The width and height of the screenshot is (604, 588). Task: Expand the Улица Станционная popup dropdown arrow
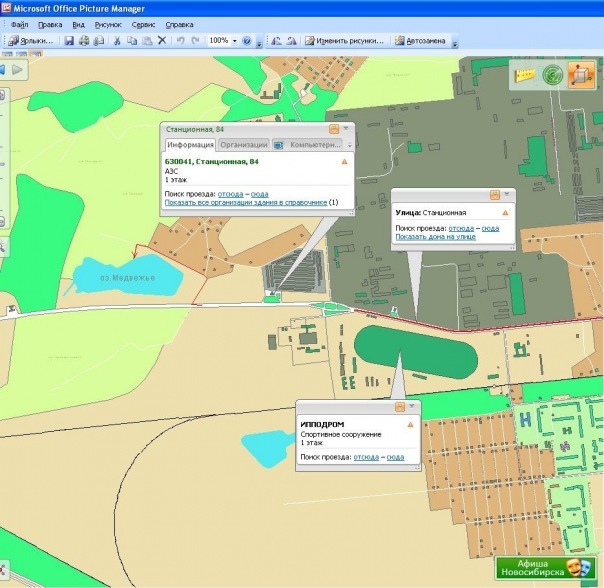[507, 194]
